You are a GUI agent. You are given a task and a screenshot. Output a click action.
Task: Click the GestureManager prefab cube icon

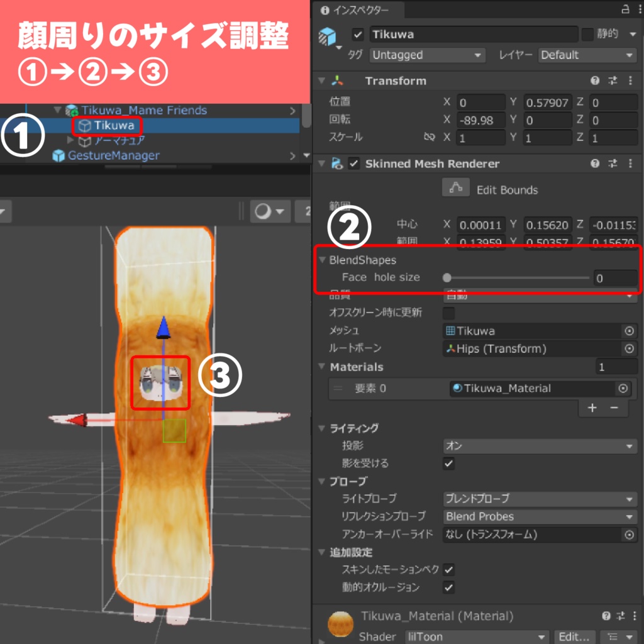(x=58, y=156)
